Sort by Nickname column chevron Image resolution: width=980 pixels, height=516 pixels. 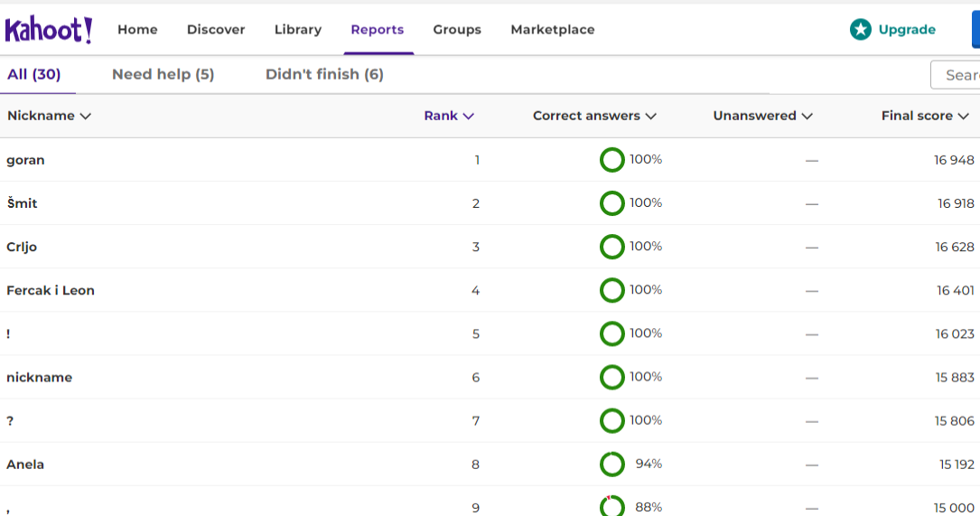point(86,117)
